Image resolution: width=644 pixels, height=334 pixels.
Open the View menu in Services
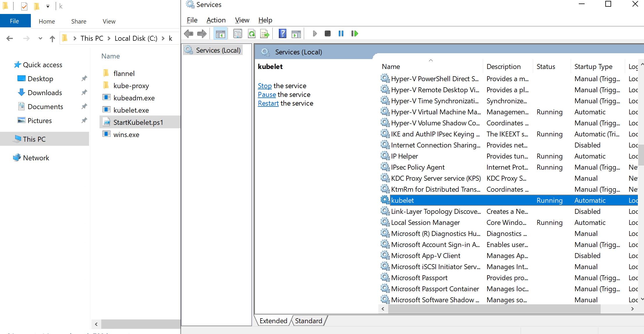[x=242, y=20]
